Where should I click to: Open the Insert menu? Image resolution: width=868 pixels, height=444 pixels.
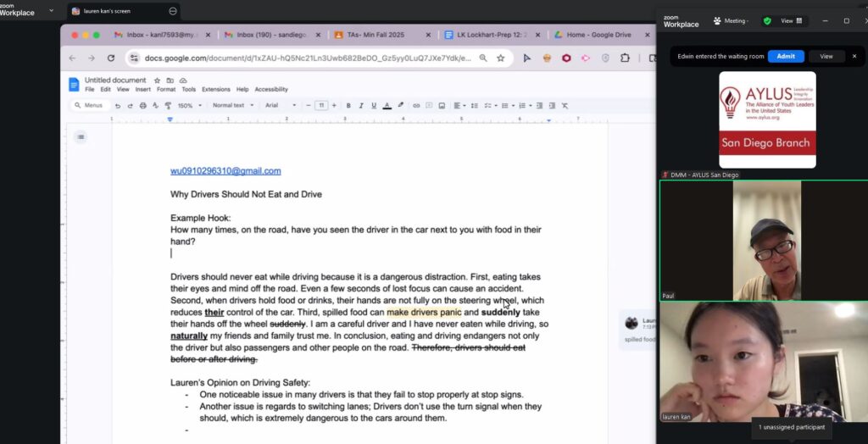pos(143,89)
